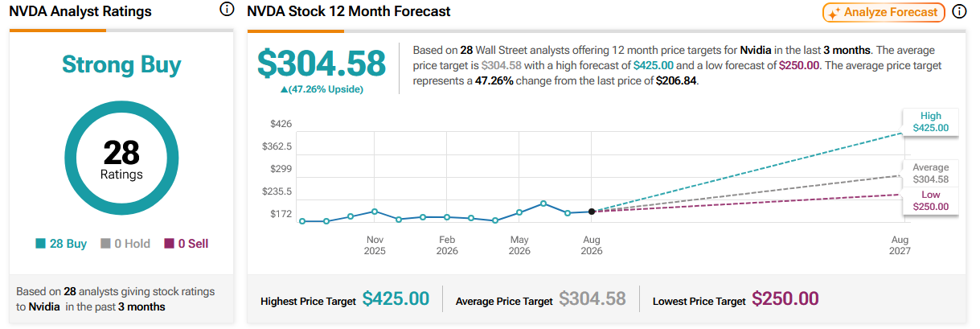Click the Average Price Target $304.58 value
The width and height of the screenshot is (980, 329).
click(x=593, y=299)
